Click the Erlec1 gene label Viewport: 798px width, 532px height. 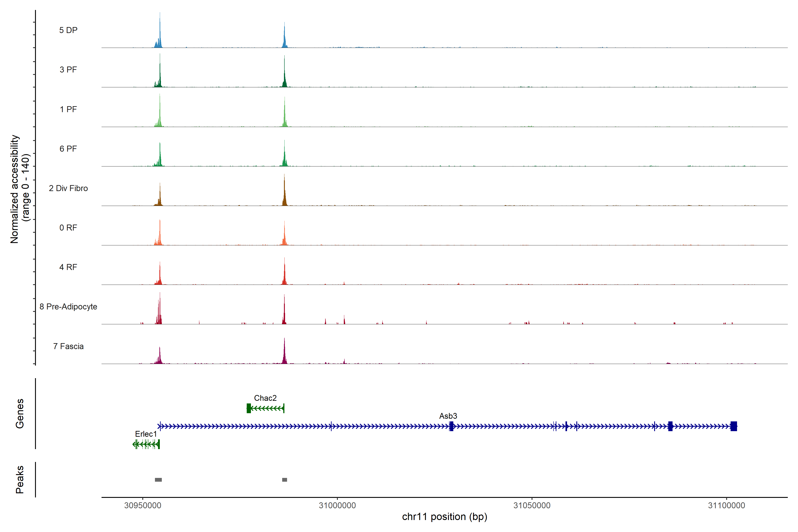click(x=146, y=434)
